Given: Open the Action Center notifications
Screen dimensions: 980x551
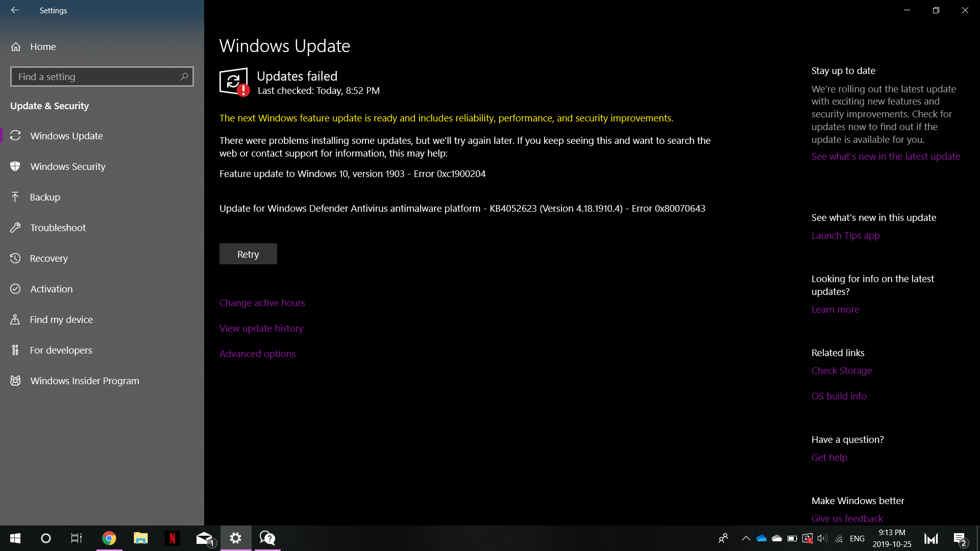Looking at the screenshot, I should [x=960, y=538].
